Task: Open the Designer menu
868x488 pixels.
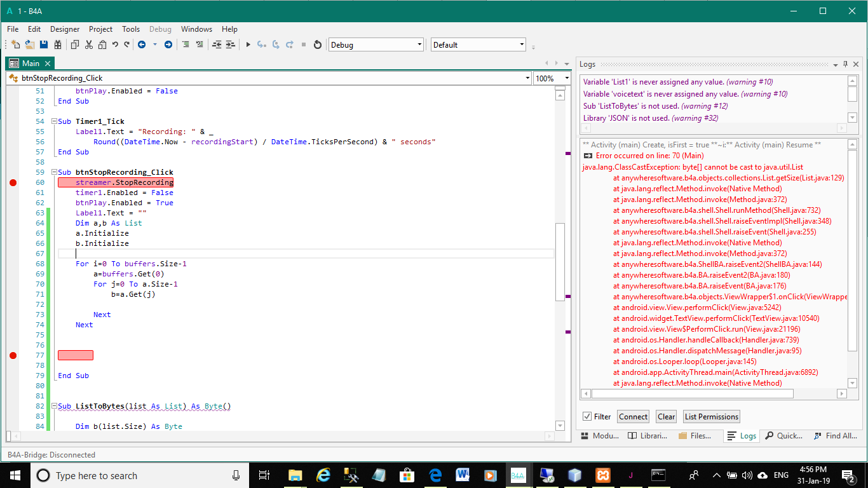Action: click(x=65, y=29)
